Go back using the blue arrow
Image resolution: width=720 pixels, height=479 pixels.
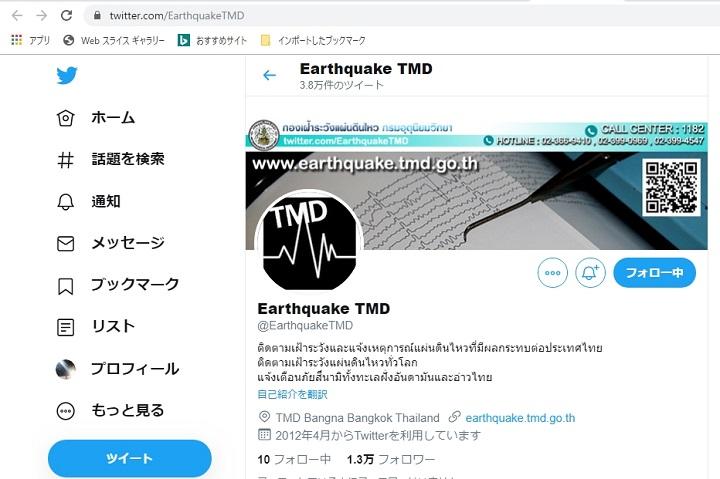point(270,75)
